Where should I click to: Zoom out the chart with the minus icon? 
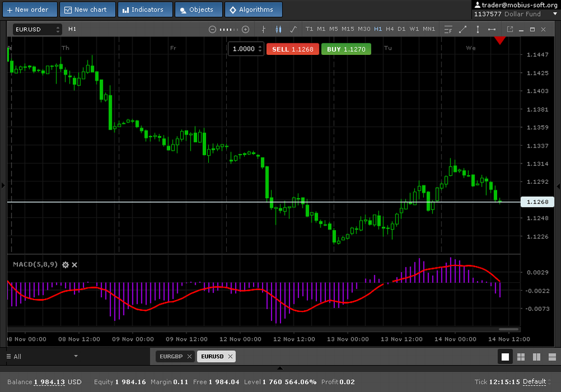[212, 29]
